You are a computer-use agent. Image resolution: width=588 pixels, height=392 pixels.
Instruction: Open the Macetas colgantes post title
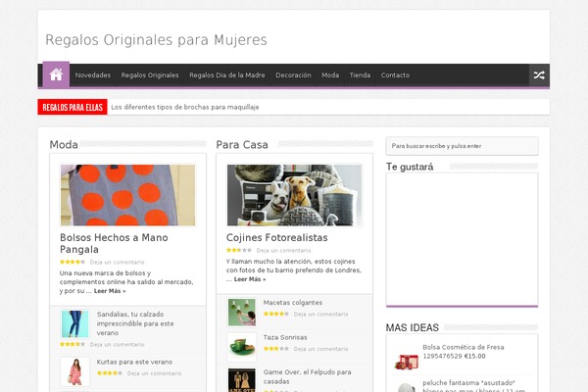[x=292, y=303]
